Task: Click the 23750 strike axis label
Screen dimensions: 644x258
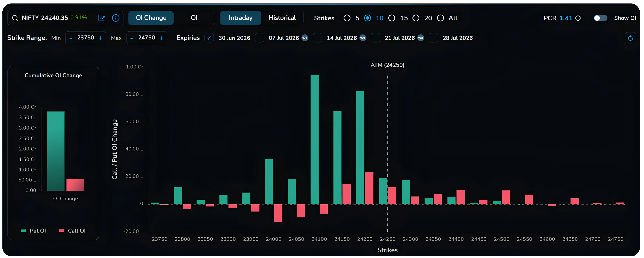Action: 160,239
